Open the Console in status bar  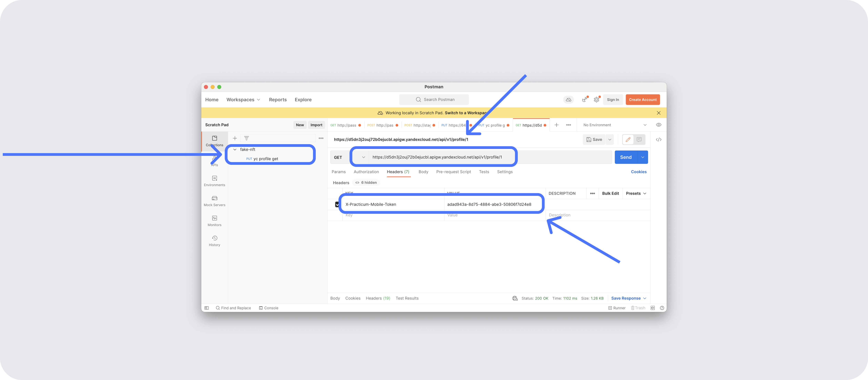pyautogui.click(x=269, y=308)
